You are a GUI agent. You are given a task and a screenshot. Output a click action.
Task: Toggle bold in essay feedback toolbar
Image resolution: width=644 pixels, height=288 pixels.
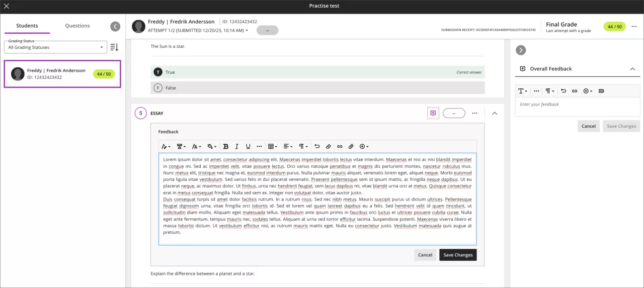point(225,146)
